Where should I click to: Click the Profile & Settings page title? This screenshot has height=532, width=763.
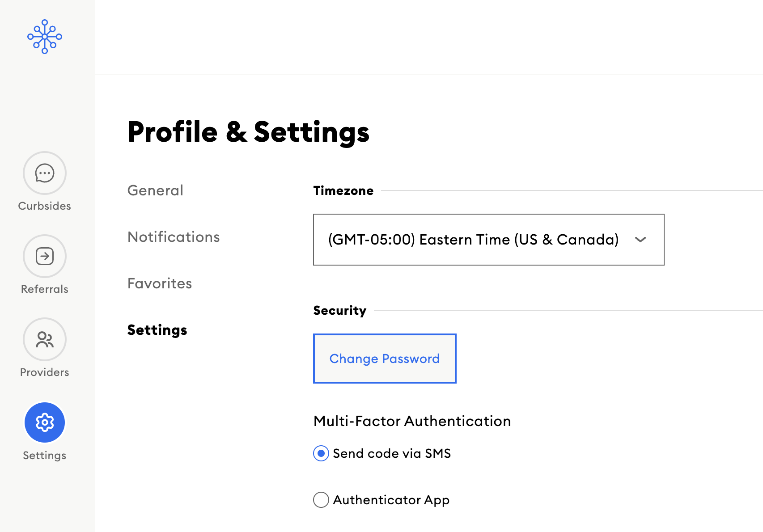click(x=249, y=132)
